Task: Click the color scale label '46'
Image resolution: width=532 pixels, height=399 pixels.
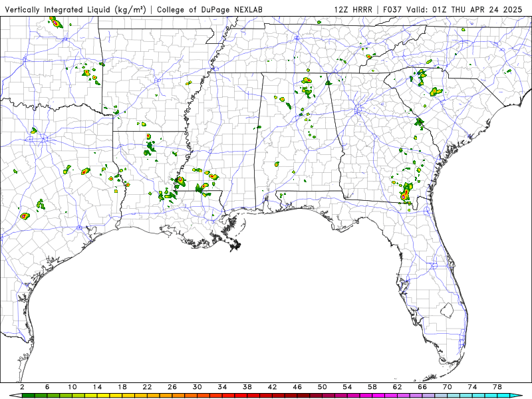Action: [x=297, y=387]
